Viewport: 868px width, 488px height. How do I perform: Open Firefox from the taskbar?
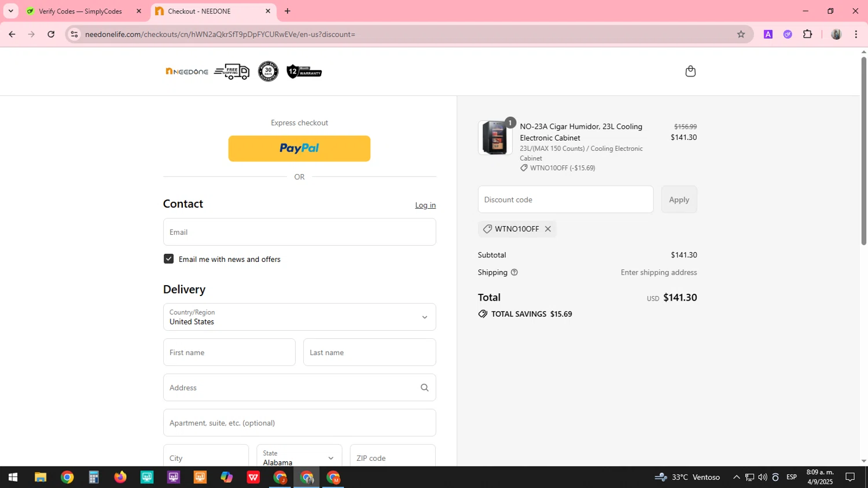120,477
